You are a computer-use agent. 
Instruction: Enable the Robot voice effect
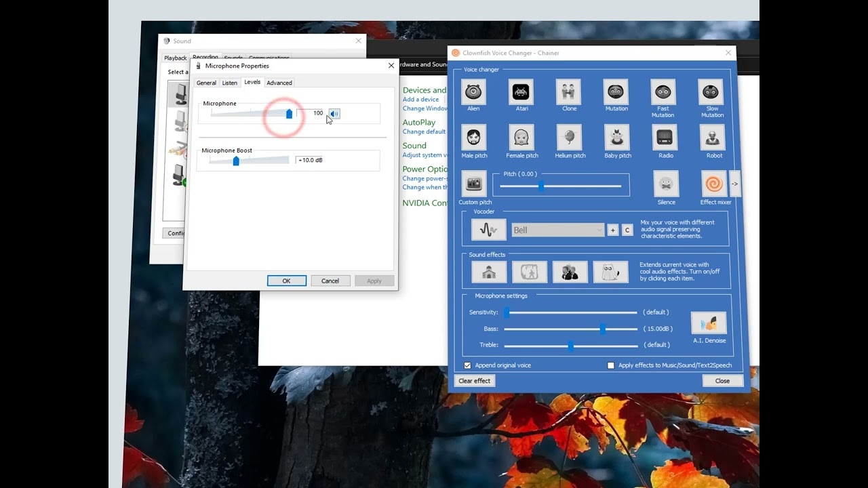pyautogui.click(x=713, y=138)
